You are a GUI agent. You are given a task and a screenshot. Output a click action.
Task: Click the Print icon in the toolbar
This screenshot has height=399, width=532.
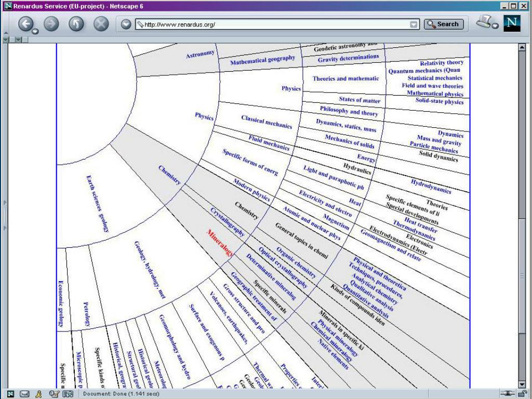pos(484,22)
